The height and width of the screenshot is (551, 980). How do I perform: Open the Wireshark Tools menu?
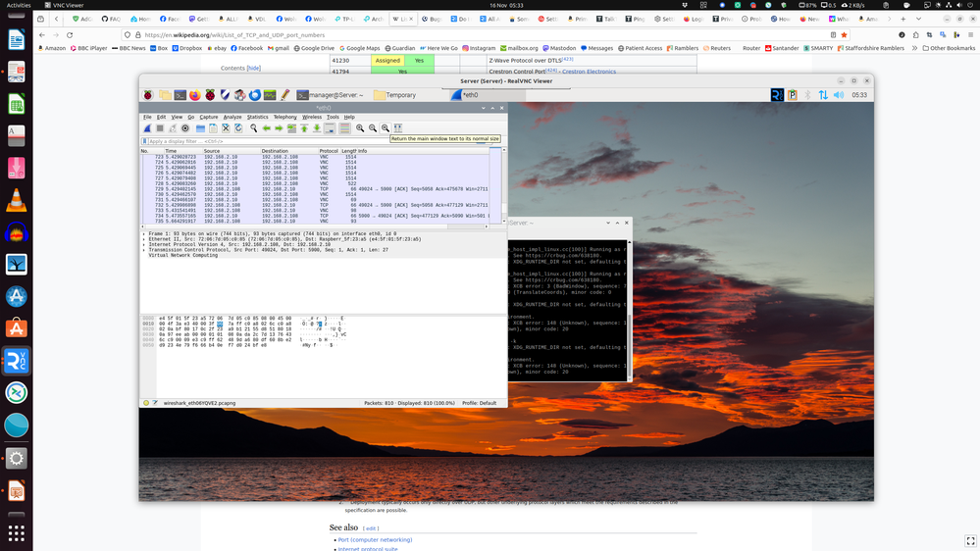click(x=333, y=117)
